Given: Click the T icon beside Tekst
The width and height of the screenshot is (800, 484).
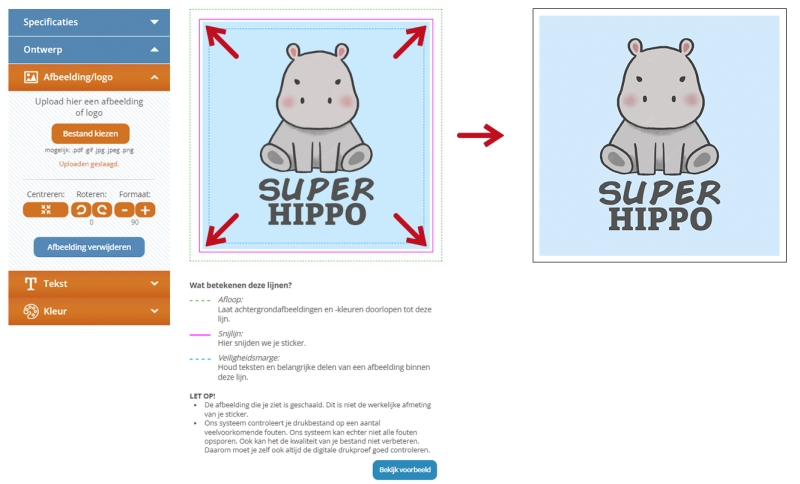Looking at the screenshot, I should (31, 284).
